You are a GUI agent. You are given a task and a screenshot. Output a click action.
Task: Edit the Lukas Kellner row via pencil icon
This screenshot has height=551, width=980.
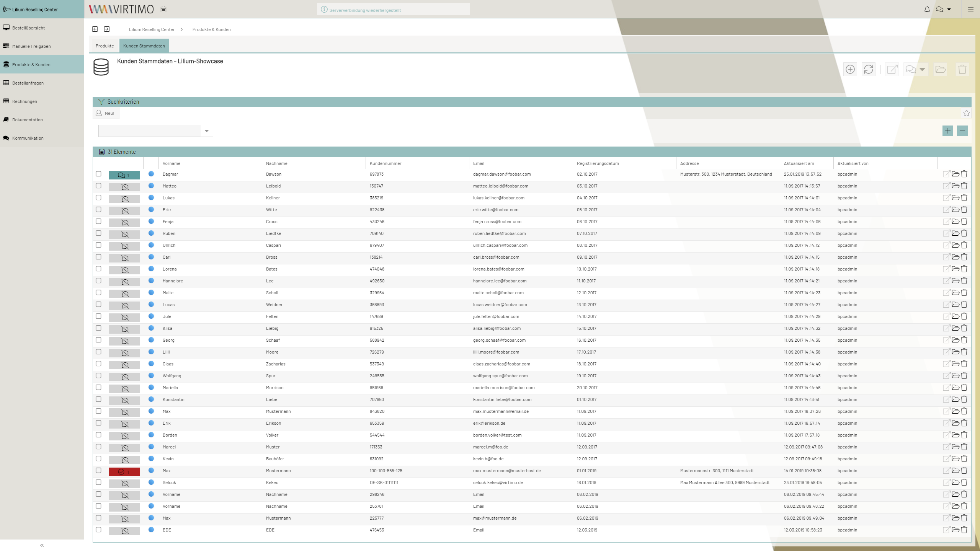(x=946, y=198)
